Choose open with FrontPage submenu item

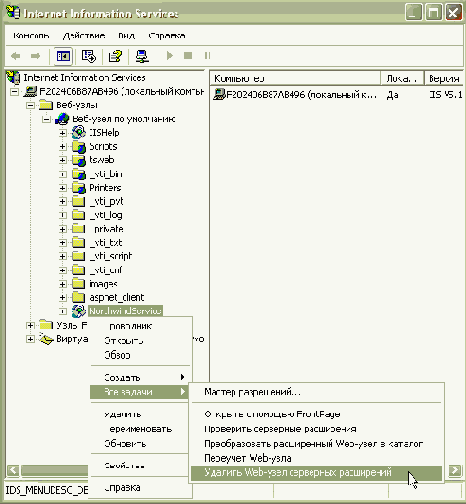click(316, 414)
